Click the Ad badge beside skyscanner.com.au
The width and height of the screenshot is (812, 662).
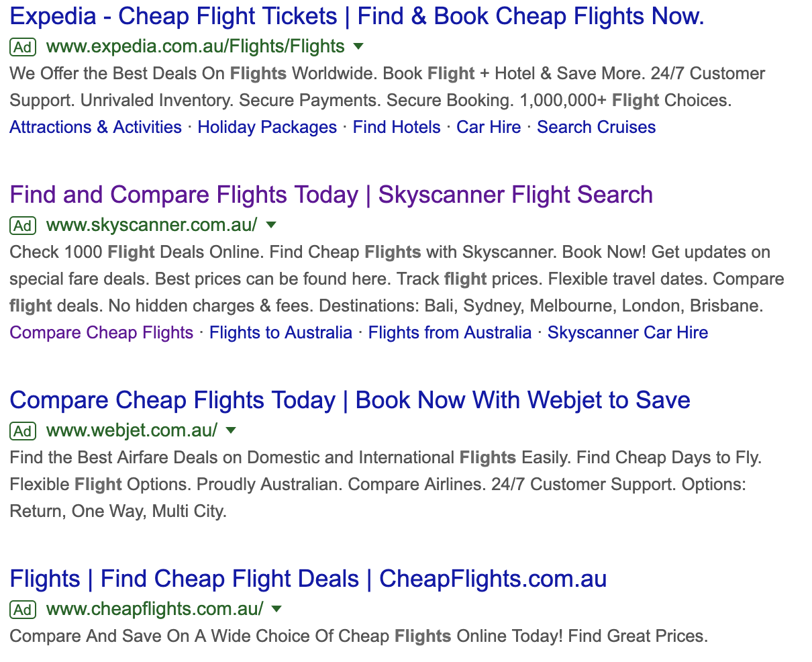(x=22, y=226)
